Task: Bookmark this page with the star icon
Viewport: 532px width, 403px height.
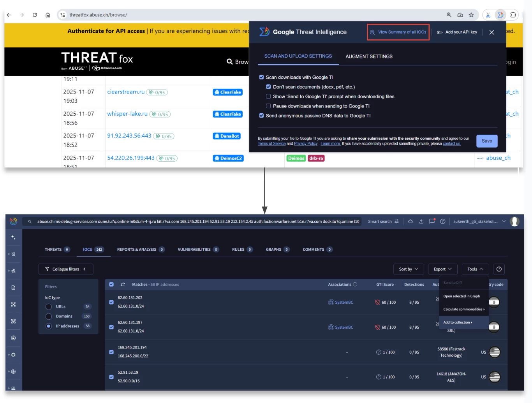Action: tap(471, 15)
